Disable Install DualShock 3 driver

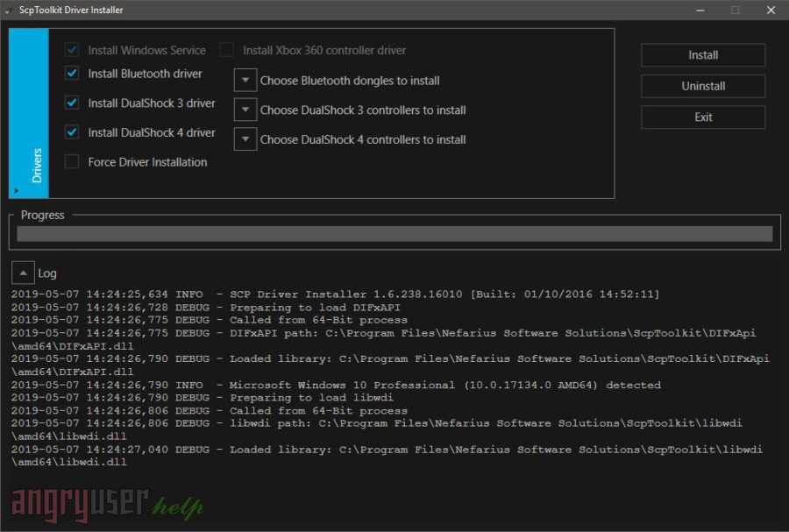[x=72, y=103]
